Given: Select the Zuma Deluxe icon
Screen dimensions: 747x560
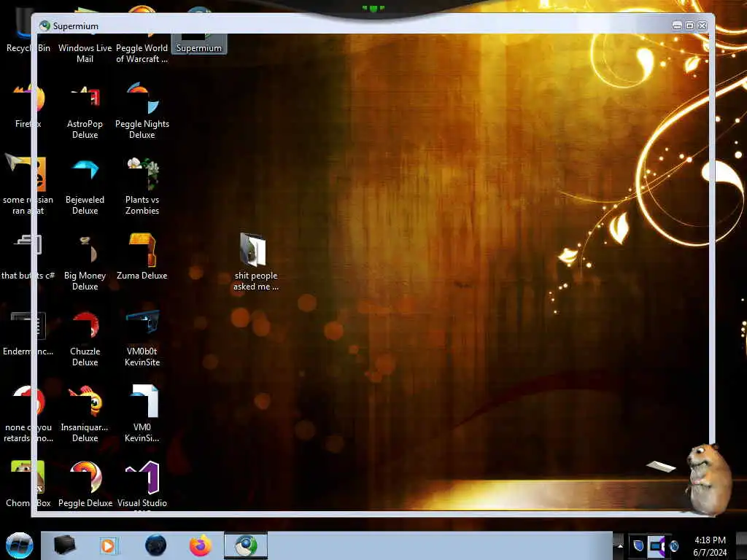Looking at the screenshot, I should click(142, 257).
